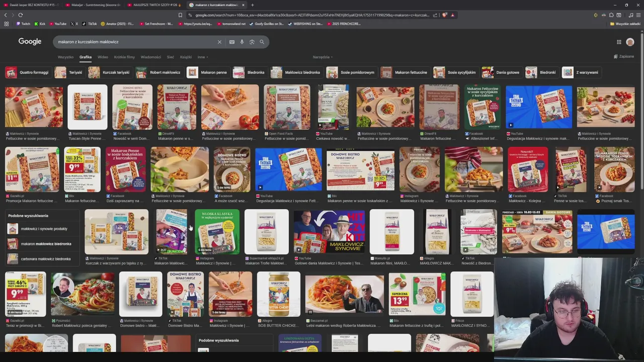Open the Google account avatar
This screenshot has height=362, width=644.
tap(630, 42)
